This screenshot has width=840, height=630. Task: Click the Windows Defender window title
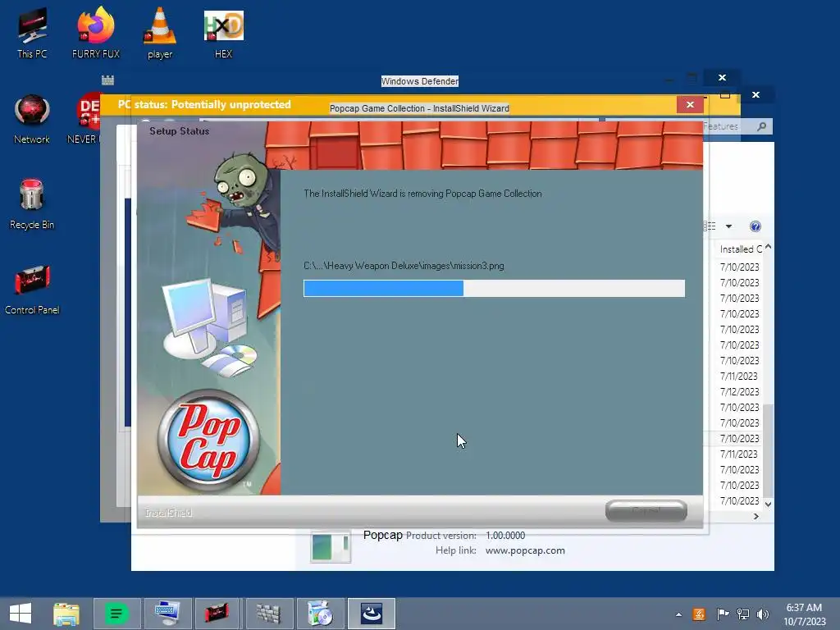[419, 81]
